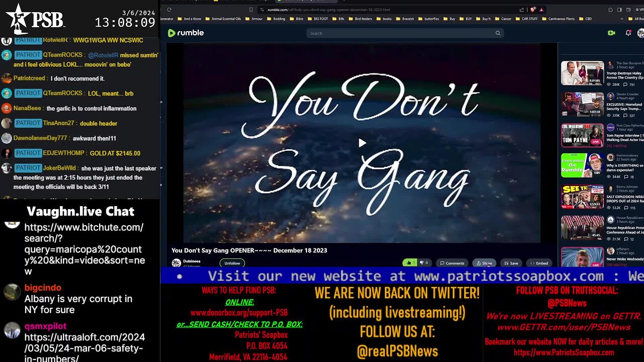Open the 'Bird feeders' bookmark folder
Image resolution: width=644 pixels, height=362 pixels.
(x=360, y=19)
